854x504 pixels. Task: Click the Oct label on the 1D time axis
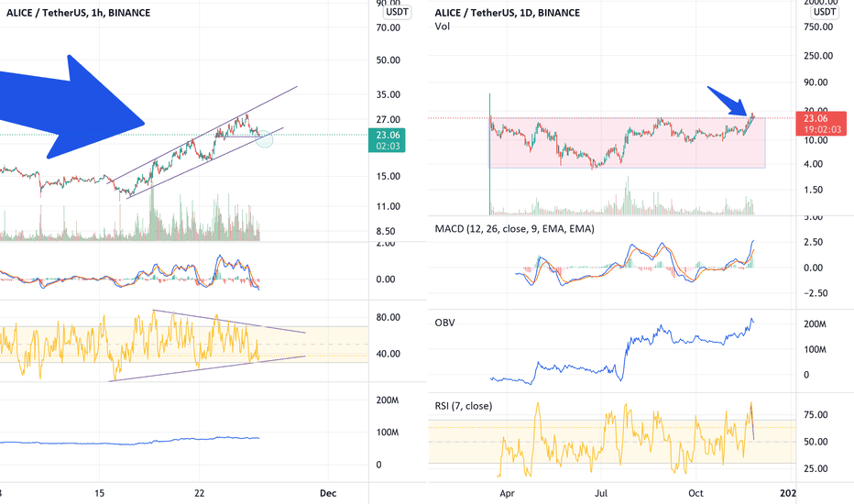tap(695, 493)
